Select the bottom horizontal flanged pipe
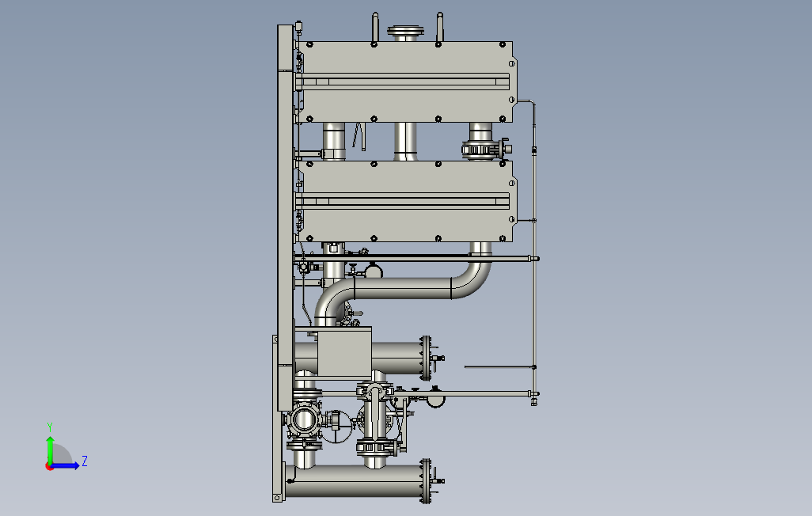Viewport: 812px width, 516px height. (x=359, y=480)
